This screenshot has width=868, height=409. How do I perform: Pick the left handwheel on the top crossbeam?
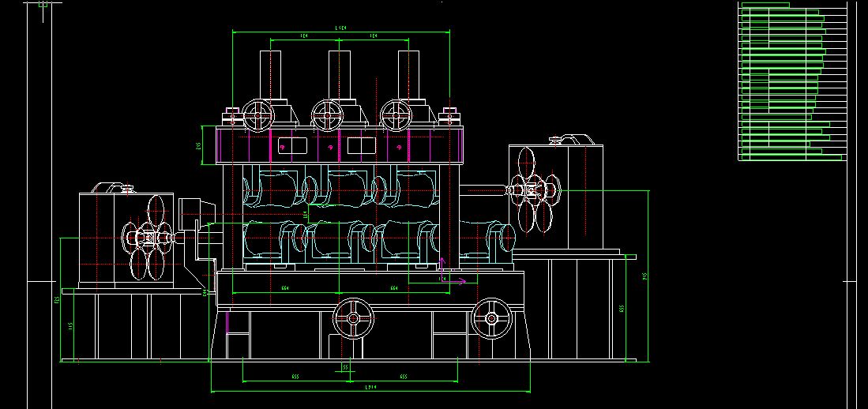coord(258,115)
